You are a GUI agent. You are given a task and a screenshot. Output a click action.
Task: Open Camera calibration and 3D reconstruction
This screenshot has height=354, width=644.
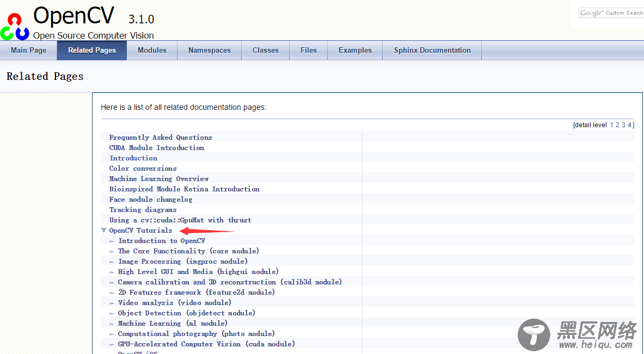tap(230, 282)
